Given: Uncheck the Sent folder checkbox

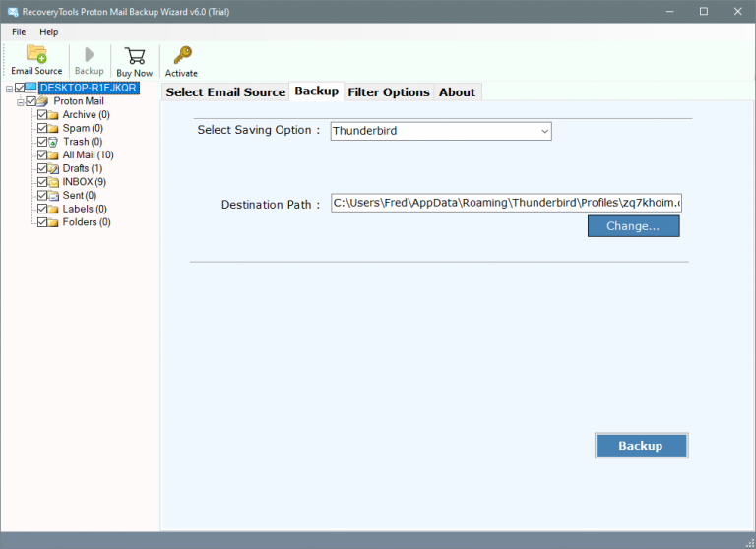Looking at the screenshot, I should point(42,196).
